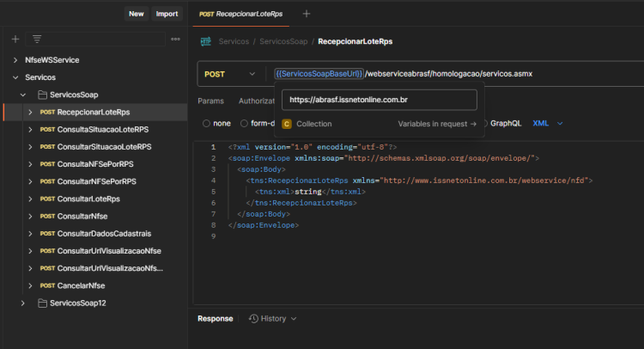Screen dimensions: 644x349
Task: Click the ServicosSoap folder icon
Action: coord(42,95)
